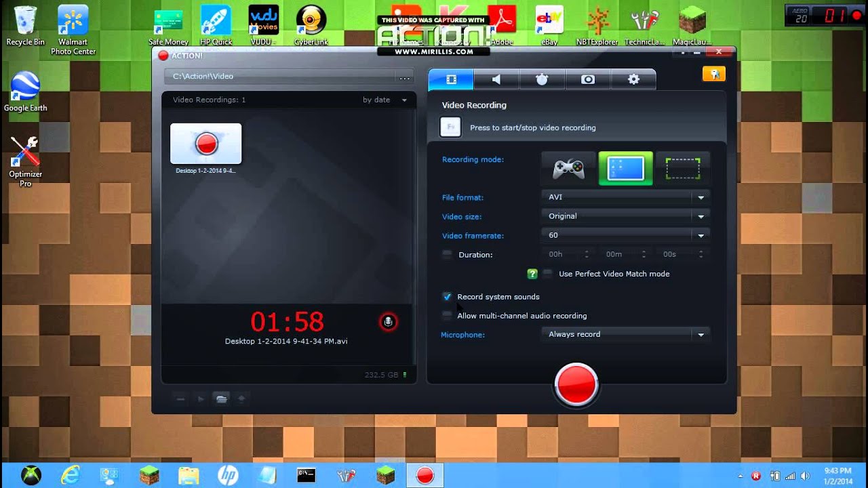Click the green Perfect Video Match help icon

(532, 274)
